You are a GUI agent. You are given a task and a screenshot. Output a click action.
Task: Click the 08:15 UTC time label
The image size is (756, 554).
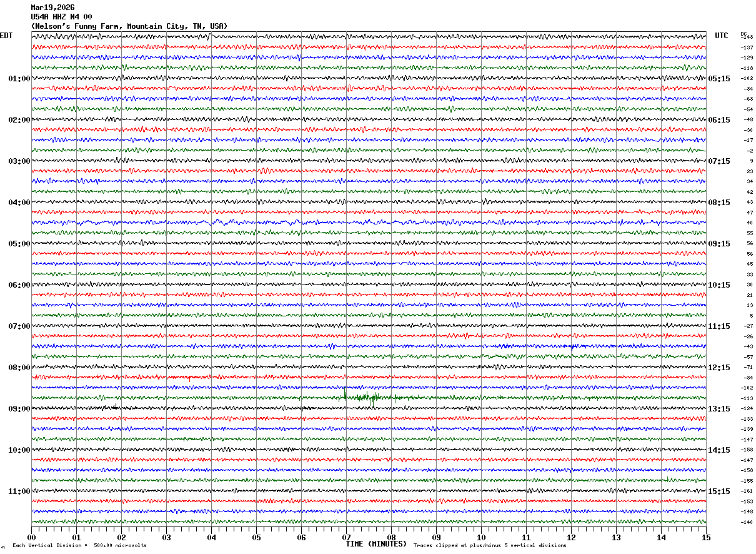point(719,203)
